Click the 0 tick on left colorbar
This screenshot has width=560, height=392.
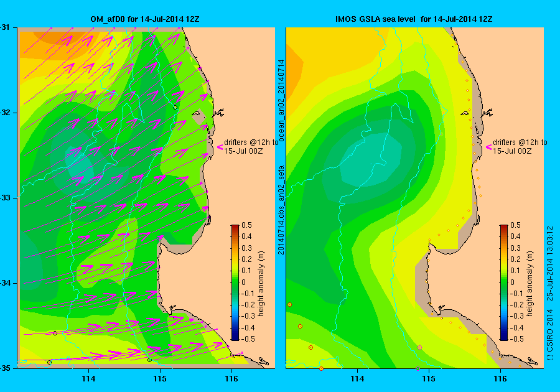(x=244, y=282)
